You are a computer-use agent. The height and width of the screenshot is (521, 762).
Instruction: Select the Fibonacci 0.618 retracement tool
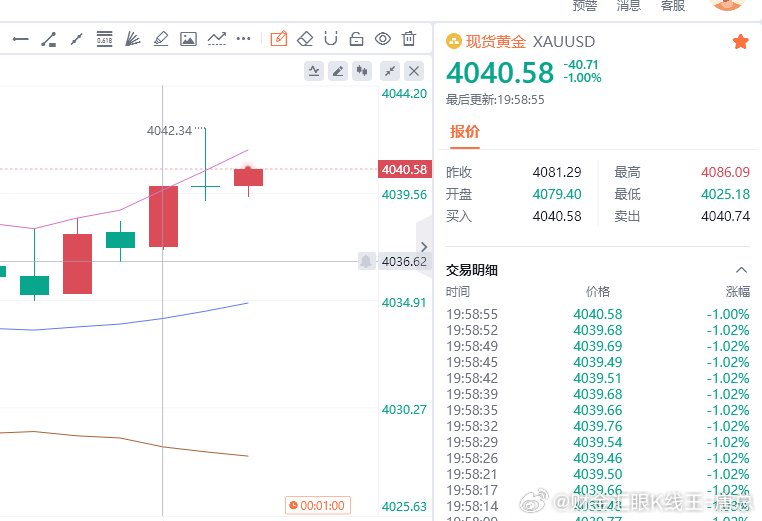click(104, 39)
